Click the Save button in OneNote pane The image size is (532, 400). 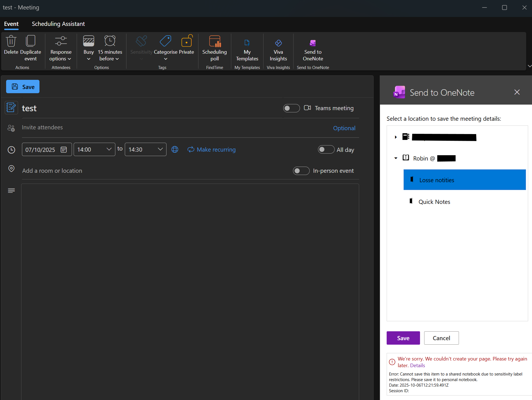[x=403, y=338]
